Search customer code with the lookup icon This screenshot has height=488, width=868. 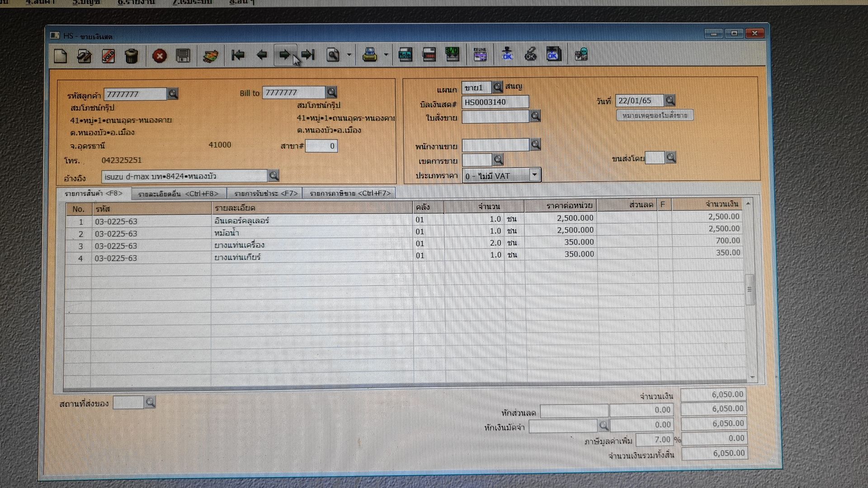tap(173, 94)
